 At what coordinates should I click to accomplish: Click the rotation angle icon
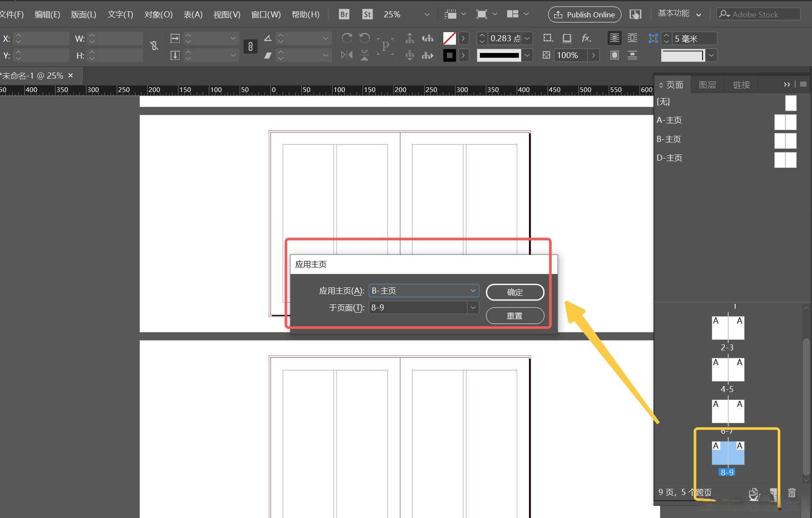[x=268, y=38]
